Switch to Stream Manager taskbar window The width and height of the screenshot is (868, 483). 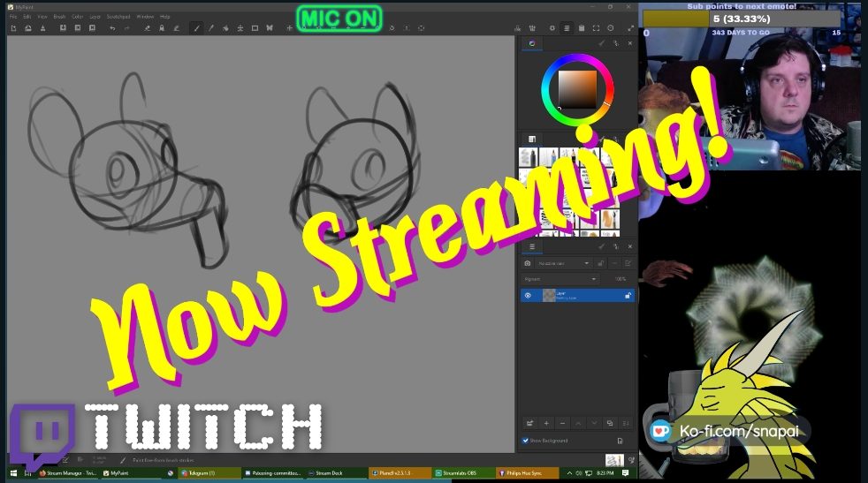click(x=68, y=473)
